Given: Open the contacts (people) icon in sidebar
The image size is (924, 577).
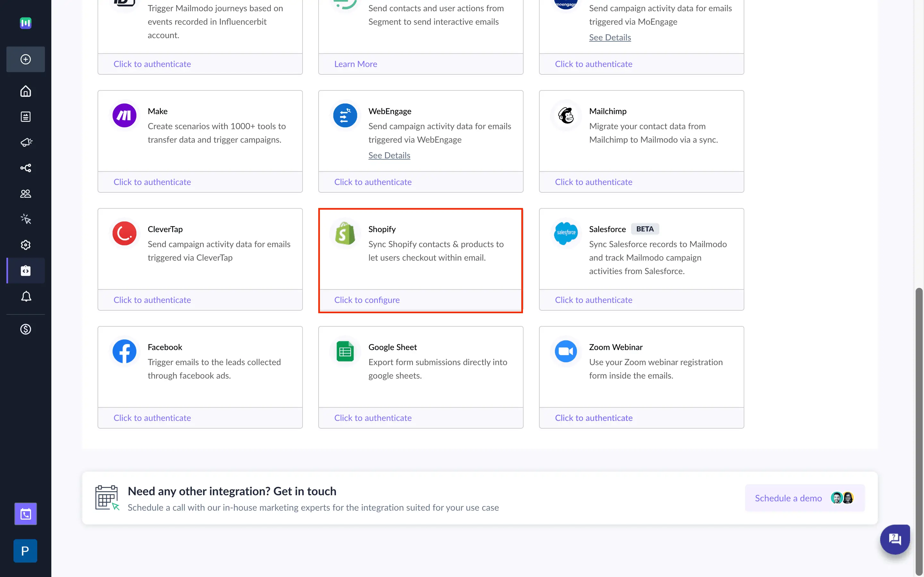Looking at the screenshot, I should [x=25, y=194].
